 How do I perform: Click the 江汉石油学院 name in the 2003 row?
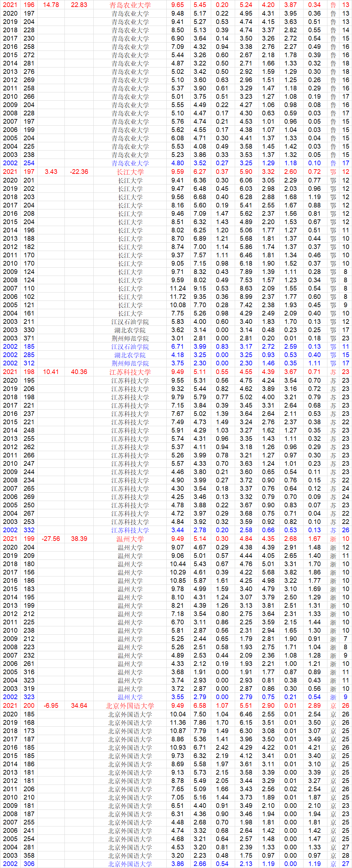click(x=130, y=322)
